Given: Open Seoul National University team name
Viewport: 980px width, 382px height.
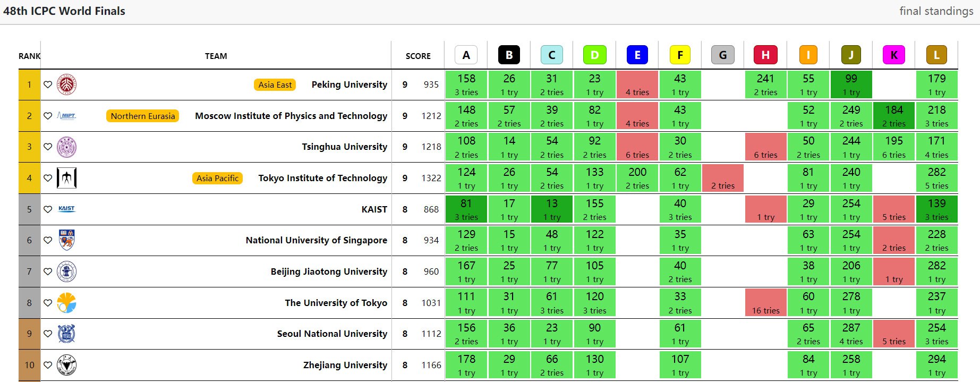Looking at the screenshot, I should (333, 334).
